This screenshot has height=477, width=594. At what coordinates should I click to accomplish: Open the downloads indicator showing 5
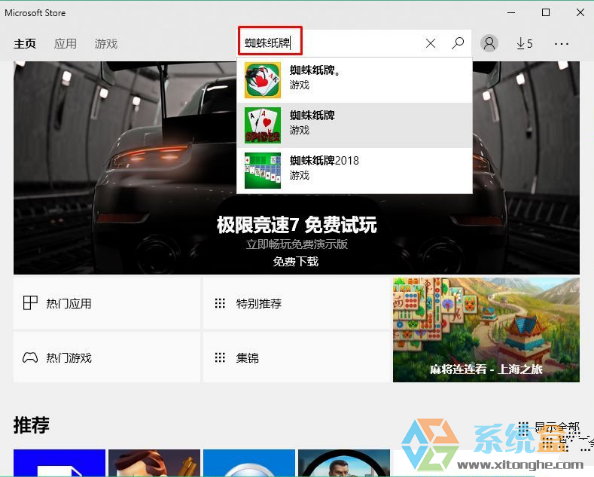[524, 44]
